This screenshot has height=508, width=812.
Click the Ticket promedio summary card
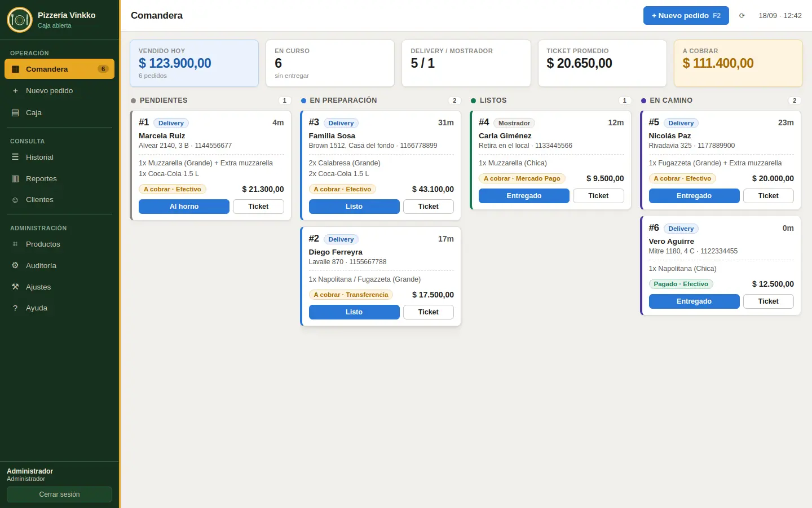pyautogui.click(x=602, y=63)
